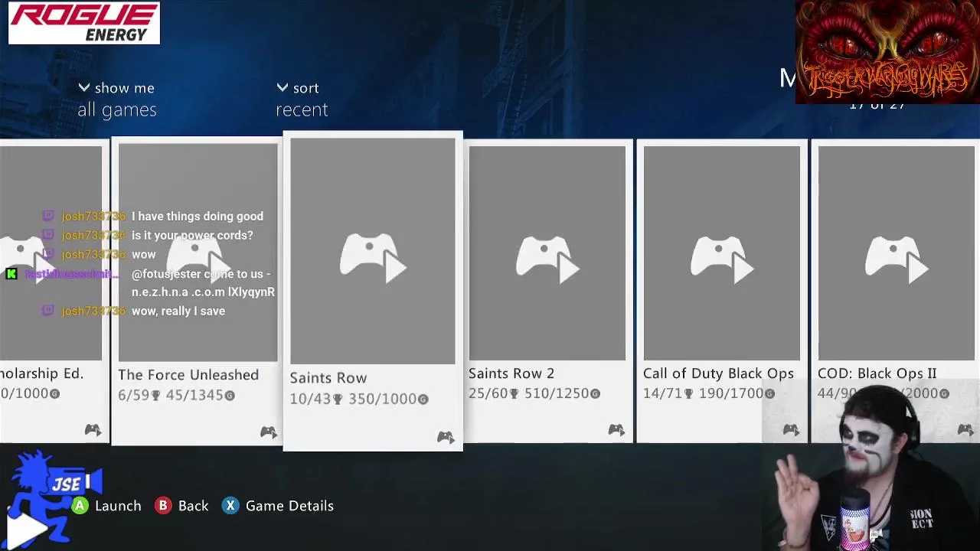Viewport: 980px width, 551px height.
Task: Click chat message 'is it your power cords?'
Action: click(192, 235)
